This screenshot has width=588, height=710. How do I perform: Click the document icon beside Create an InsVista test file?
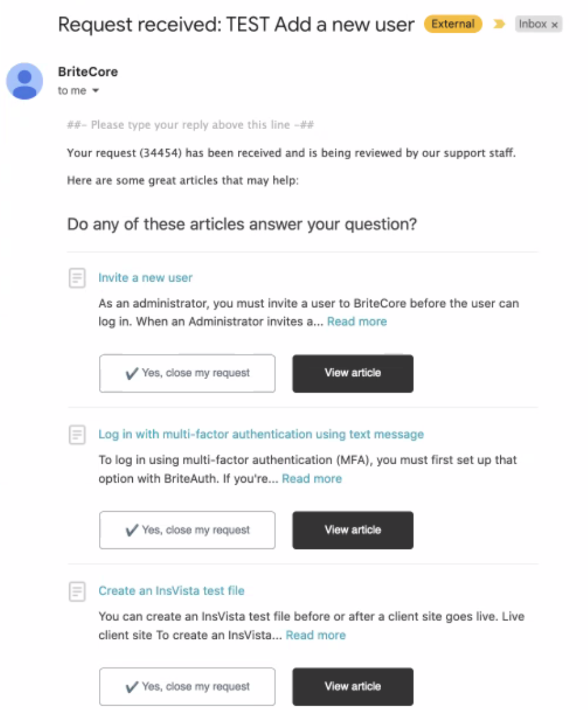pos(77,591)
